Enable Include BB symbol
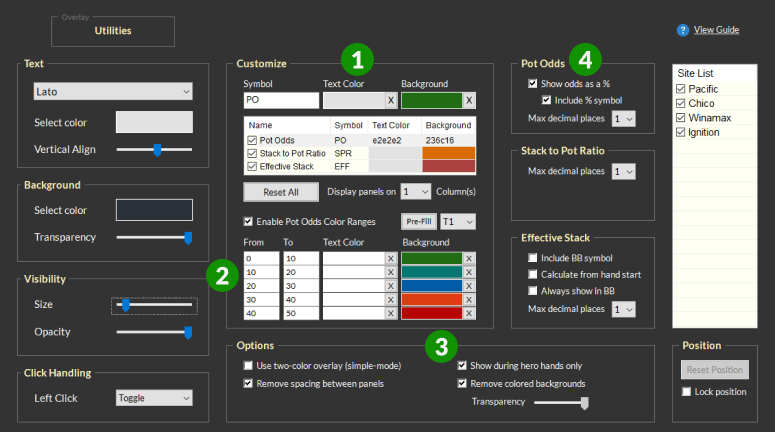The width and height of the screenshot is (775, 432). pos(532,258)
